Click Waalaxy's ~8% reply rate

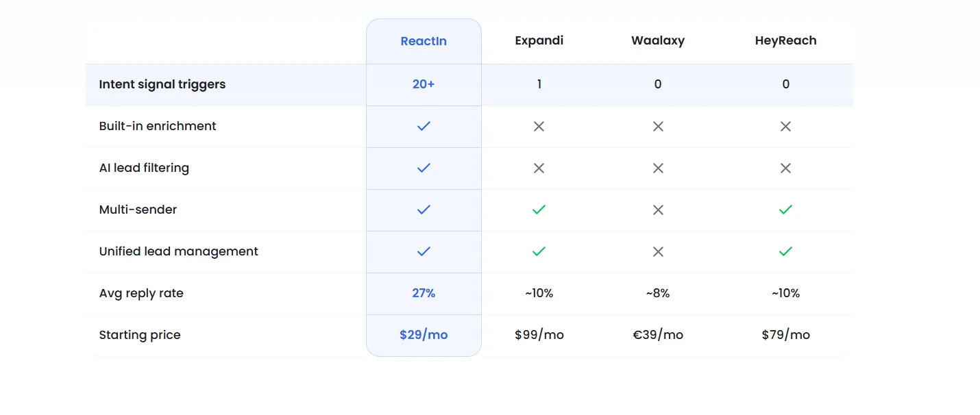tap(658, 293)
